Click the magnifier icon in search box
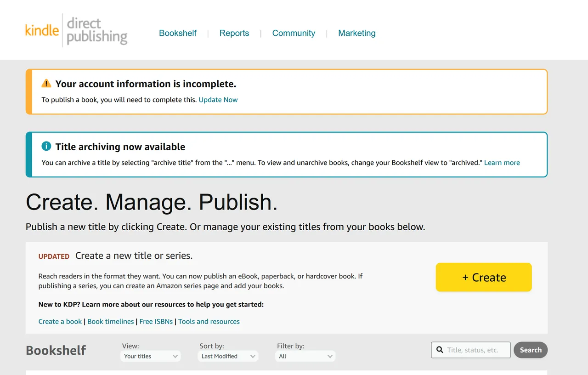The height and width of the screenshot is (375, 588). click(x=440, y=350)
